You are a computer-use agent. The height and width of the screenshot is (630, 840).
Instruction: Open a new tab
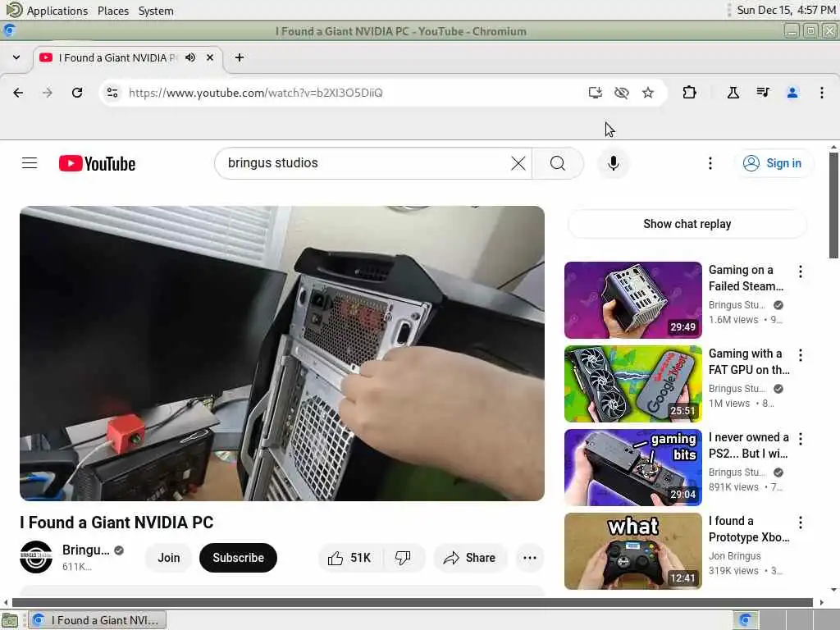tap(240, 57)
